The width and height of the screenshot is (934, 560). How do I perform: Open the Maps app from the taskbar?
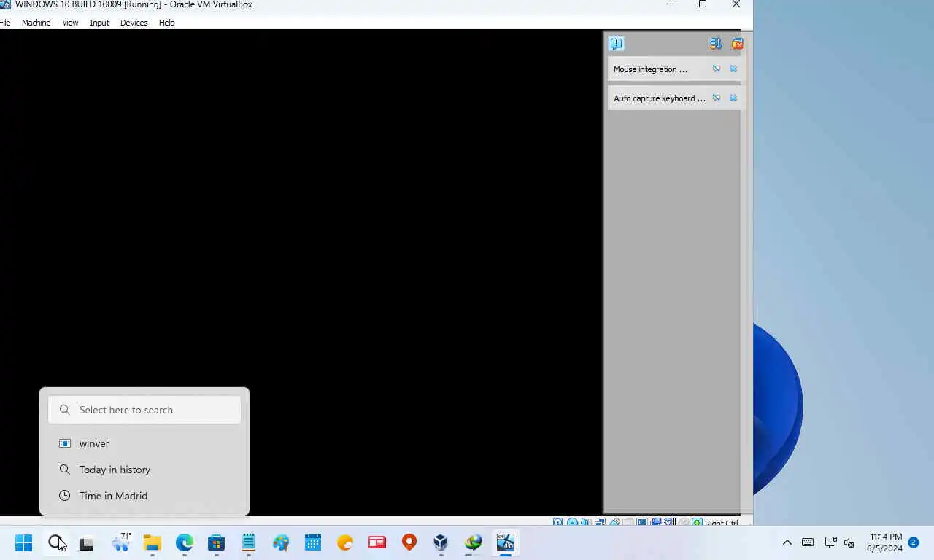409,542
